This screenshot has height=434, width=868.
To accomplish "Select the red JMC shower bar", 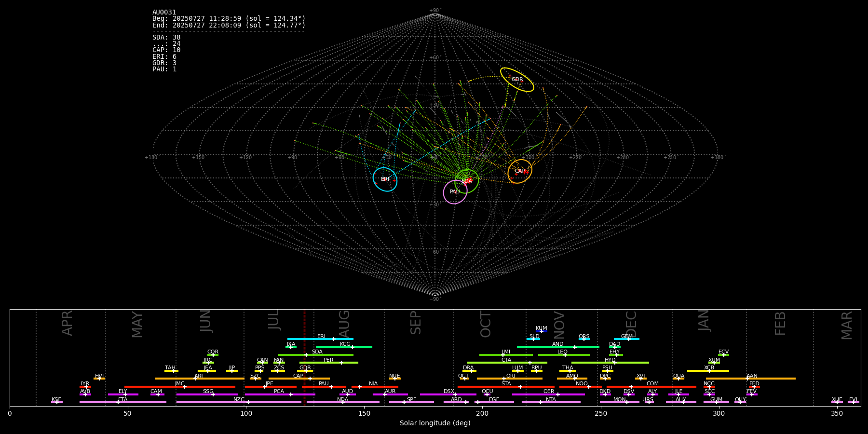I will click(180, 387).
